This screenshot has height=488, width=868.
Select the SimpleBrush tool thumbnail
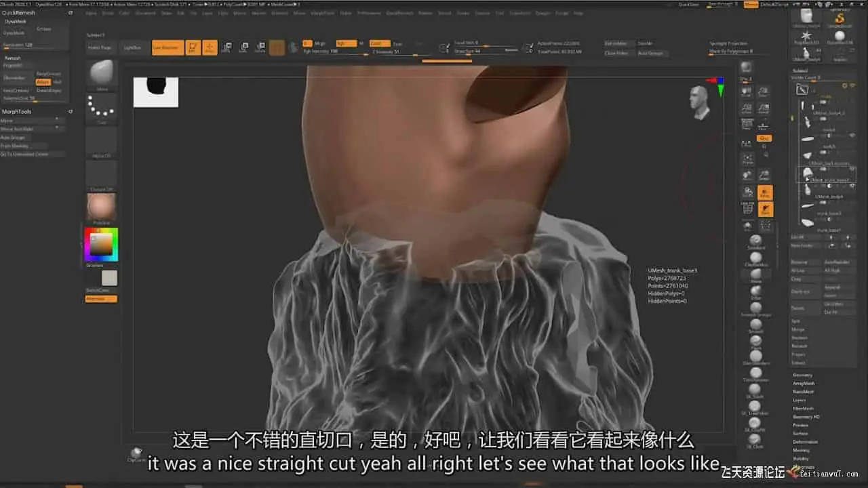(840, 19)
